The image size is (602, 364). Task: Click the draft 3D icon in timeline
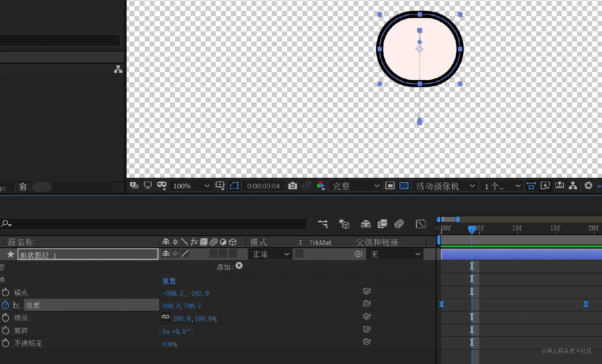pyautogui.click(x=344, y=224)
